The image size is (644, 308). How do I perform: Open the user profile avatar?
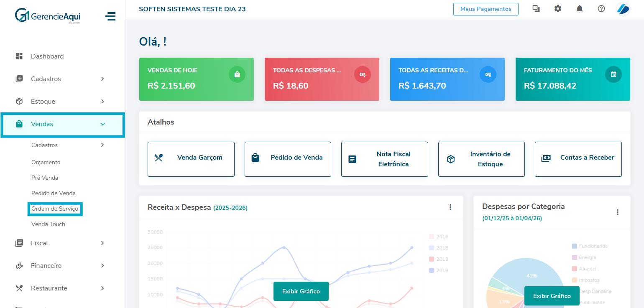click(x=623, y=9)
